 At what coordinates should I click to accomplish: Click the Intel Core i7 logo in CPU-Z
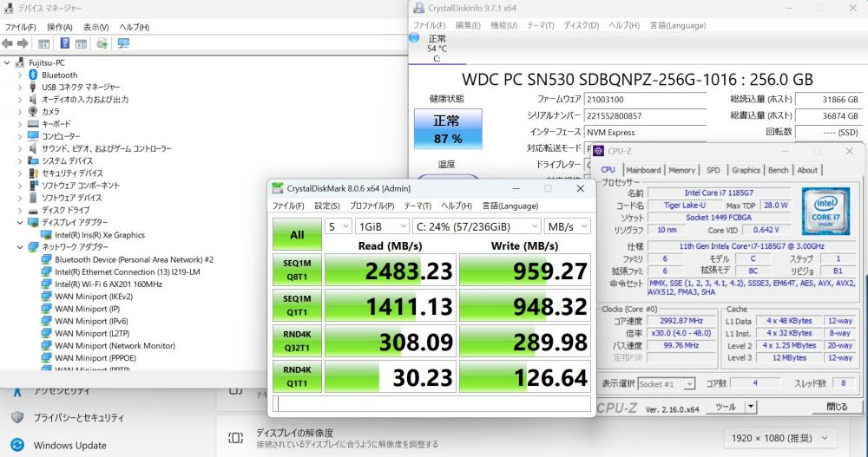coord(825,211)
